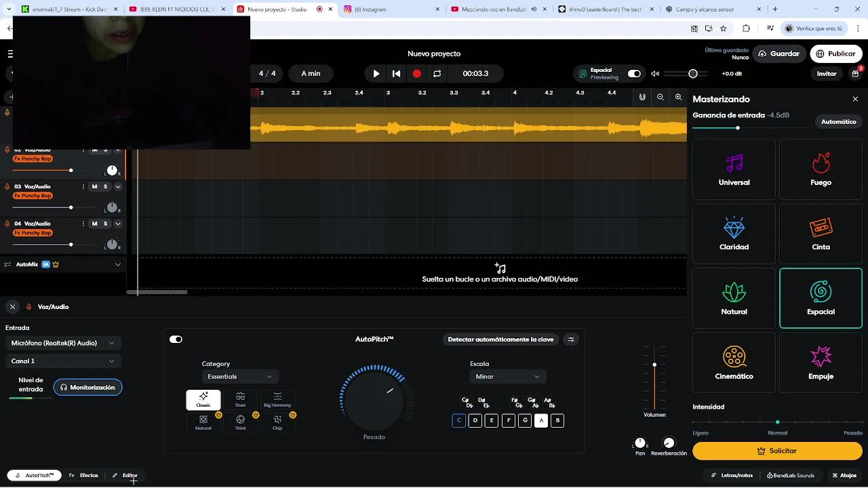This screenshot has height=488, width=868.
Task: Select the premium Natural AutoPitch effect
Action: pos(203,422)
